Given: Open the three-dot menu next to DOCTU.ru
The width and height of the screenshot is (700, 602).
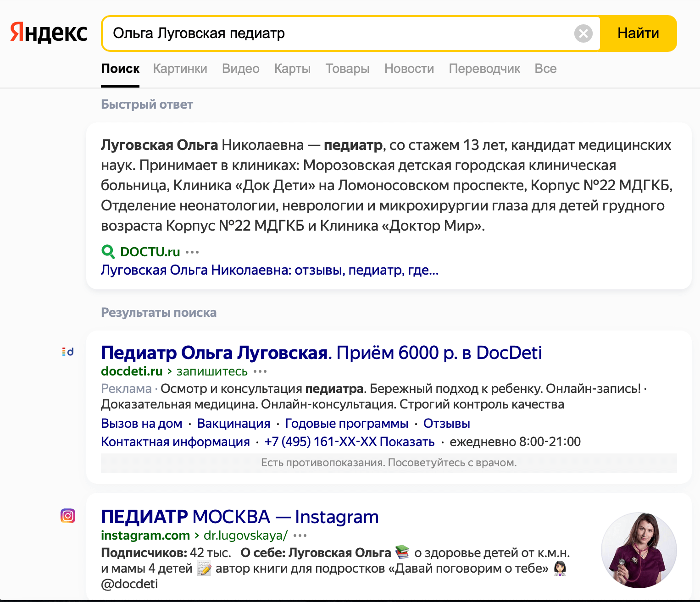Looking at the screenshot, I should pyautogui.click(x=192, y=252).
